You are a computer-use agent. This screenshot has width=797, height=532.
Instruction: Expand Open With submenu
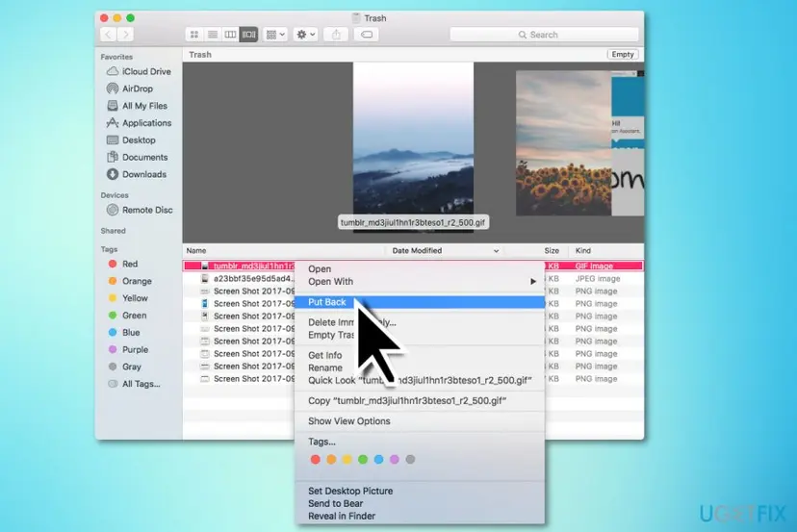pyautogui.click(x=420, y=282)
